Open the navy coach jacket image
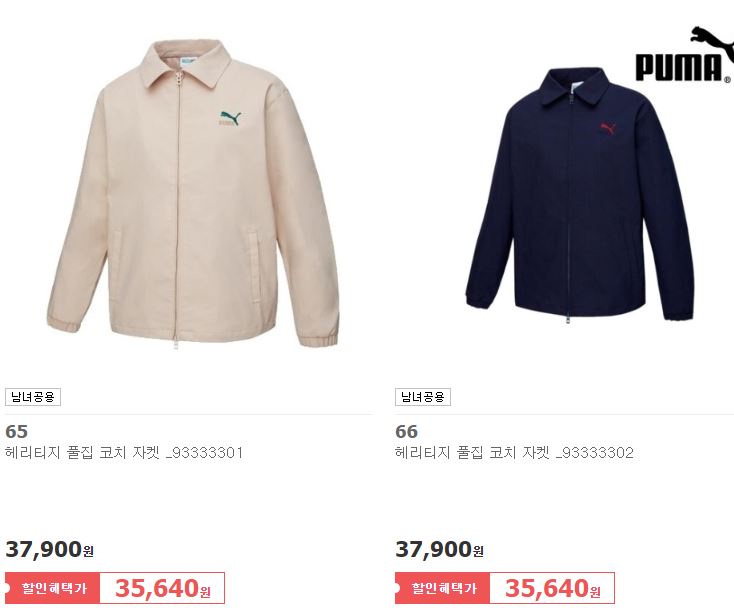Screen dimensions: 734x616 580,196
